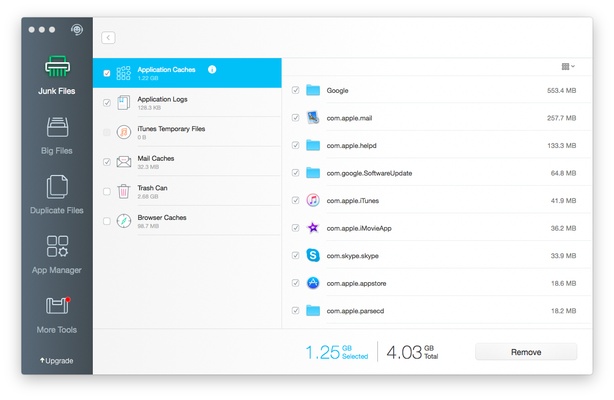Screen dimensions: 614x400
Task: Uncheck the Google cache checkbox
Action: (295, 90)
